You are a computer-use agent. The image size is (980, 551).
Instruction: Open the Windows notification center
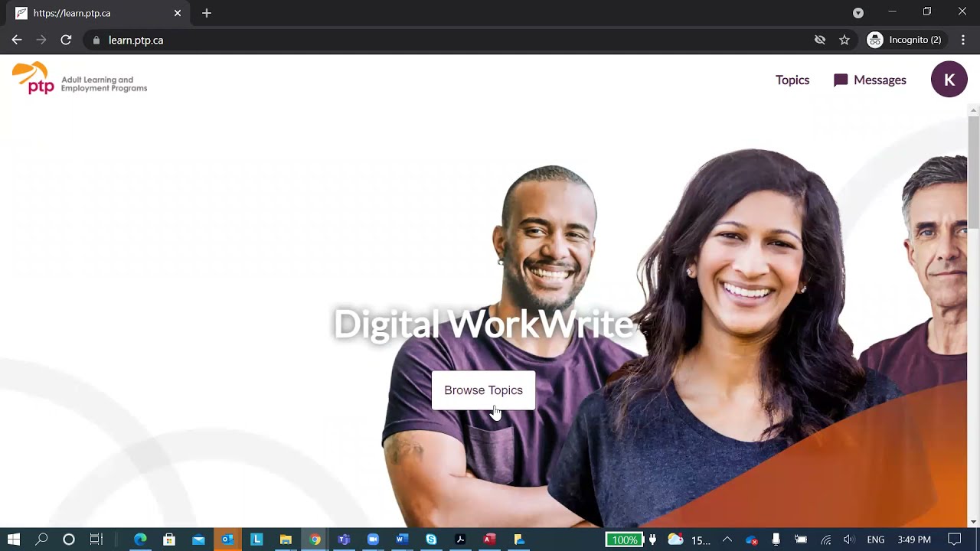[x=955, y=540]
